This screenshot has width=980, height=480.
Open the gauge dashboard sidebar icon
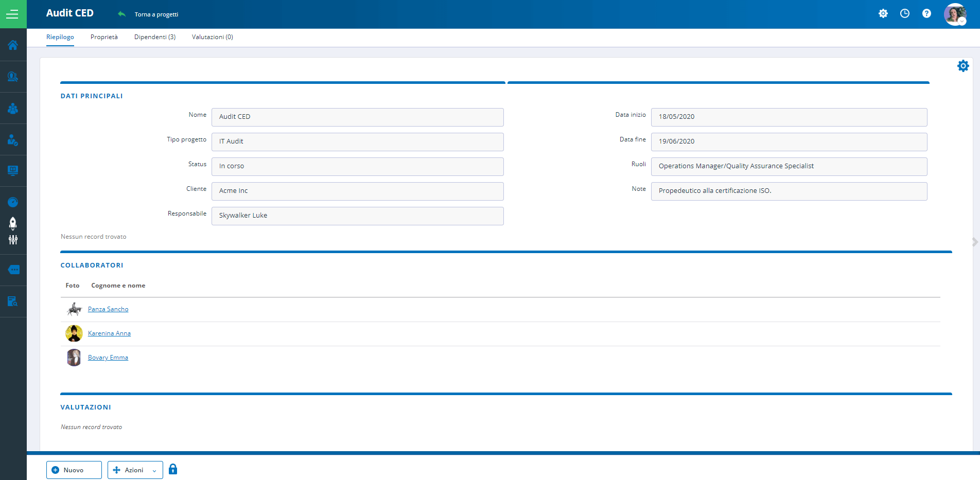[x=13, y=202]
